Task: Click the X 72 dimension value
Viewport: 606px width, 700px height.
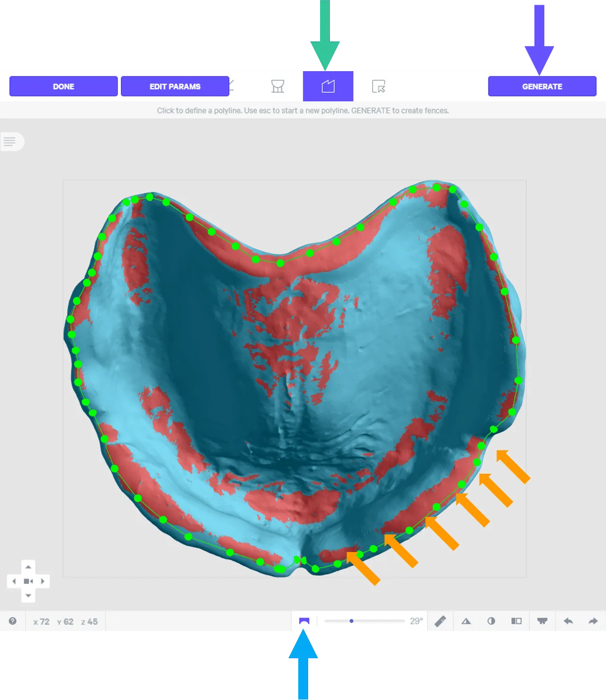Action: (x=41, y=621)
